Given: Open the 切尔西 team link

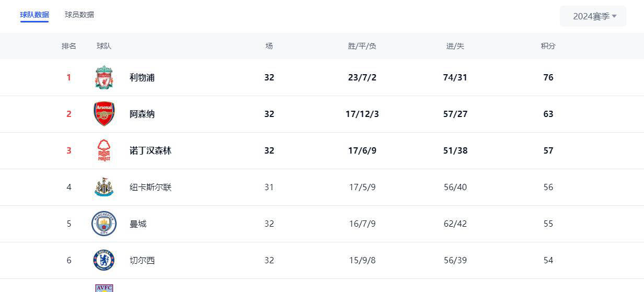Looking at the screenshot, I should [142, 260].
